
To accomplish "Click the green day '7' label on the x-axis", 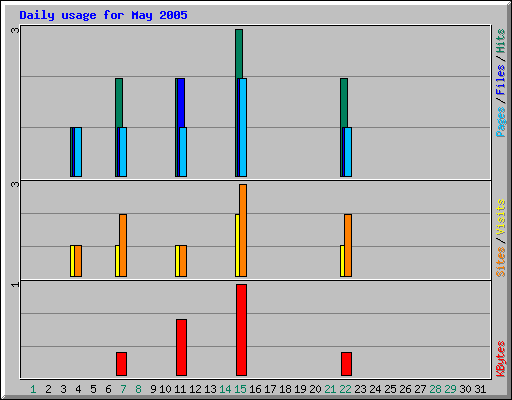I will coord(123,389).
